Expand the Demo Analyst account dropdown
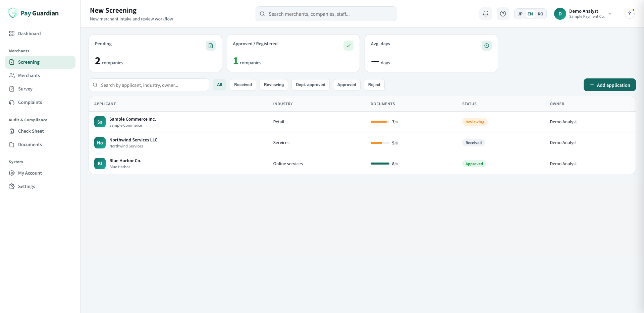The width and height of the screenshot is (644, 313). coord(610,14)
